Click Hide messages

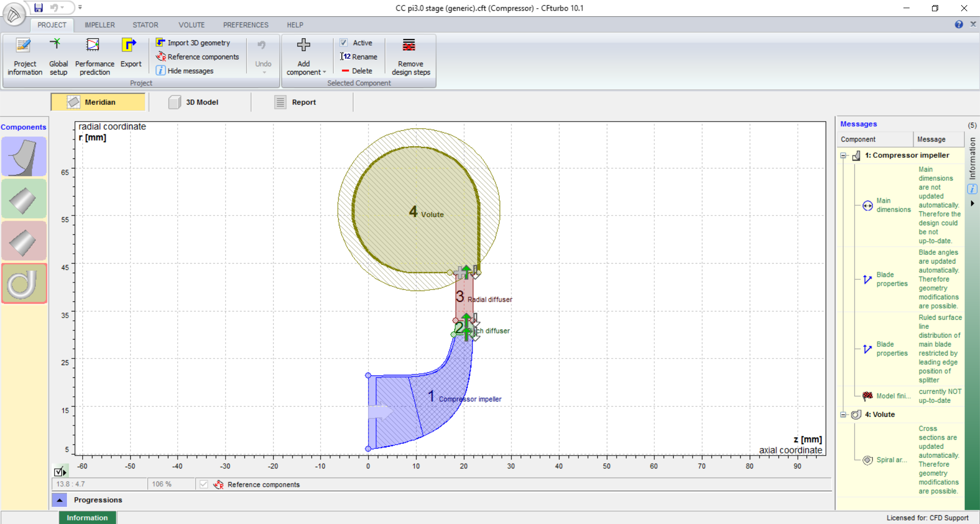pos(190,71)
